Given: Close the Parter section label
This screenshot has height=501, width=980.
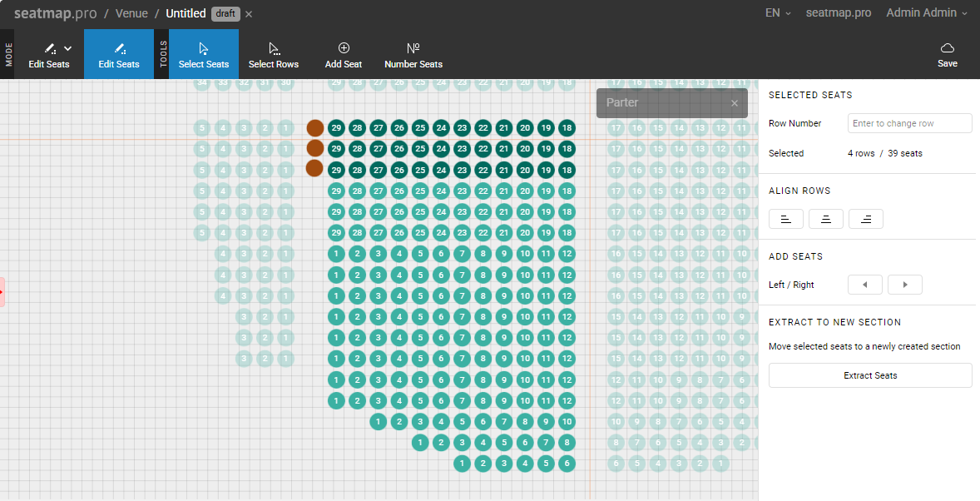Looking at the screenshot, I should click(735, 103).
